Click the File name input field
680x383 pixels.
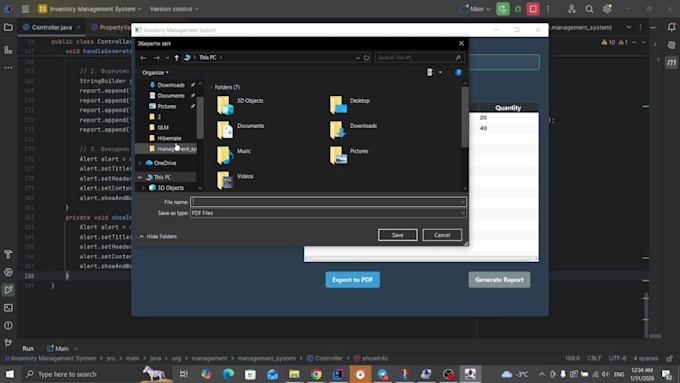(328, 202)
